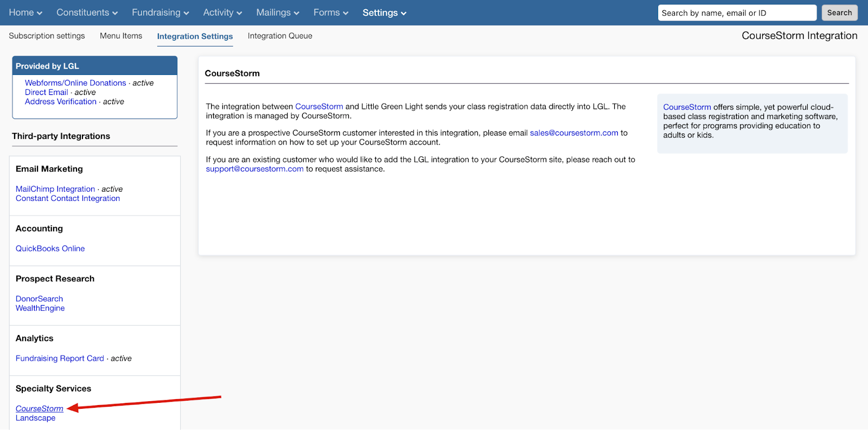The height and width of the screenshot is (430, 868).
Task: Switch to Subscription settings tab
Action: click(x=47, y=36)
